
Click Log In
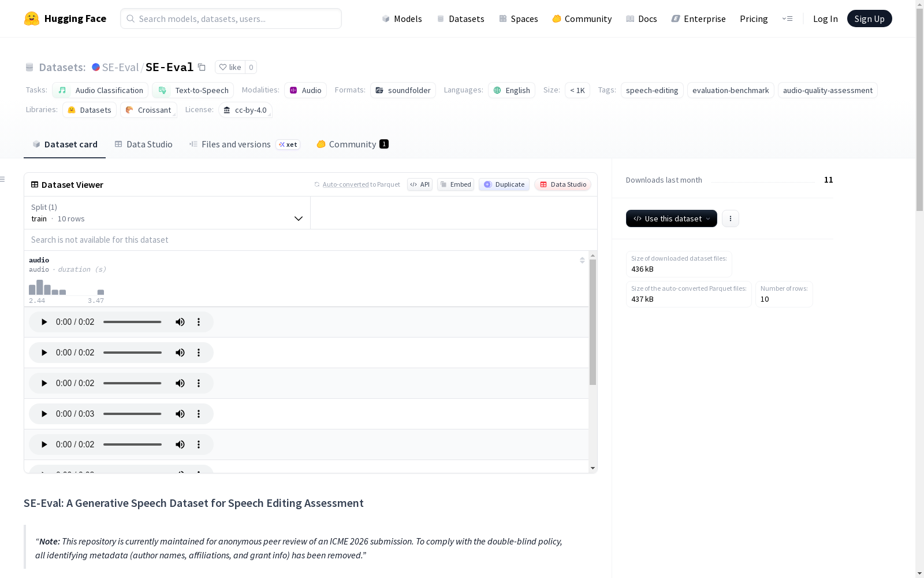click(825, 18)
